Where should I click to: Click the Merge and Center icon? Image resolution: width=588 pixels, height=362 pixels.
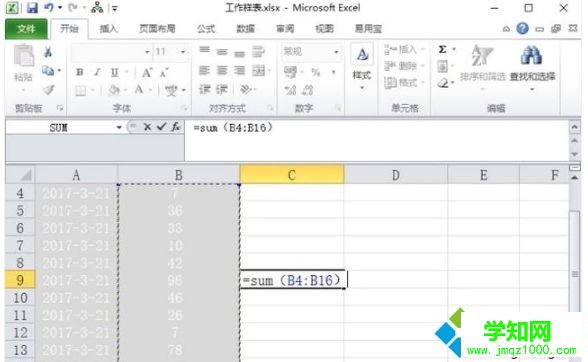259,70
